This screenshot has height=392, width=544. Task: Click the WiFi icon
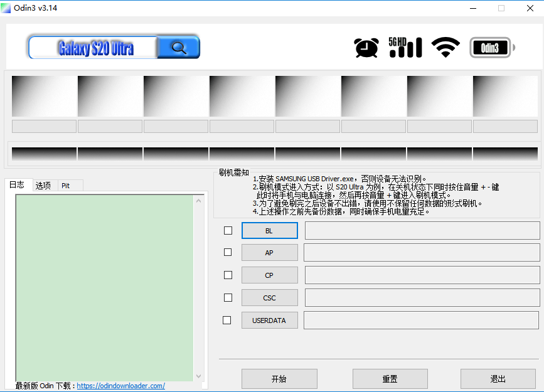click(x=445, y=46)
